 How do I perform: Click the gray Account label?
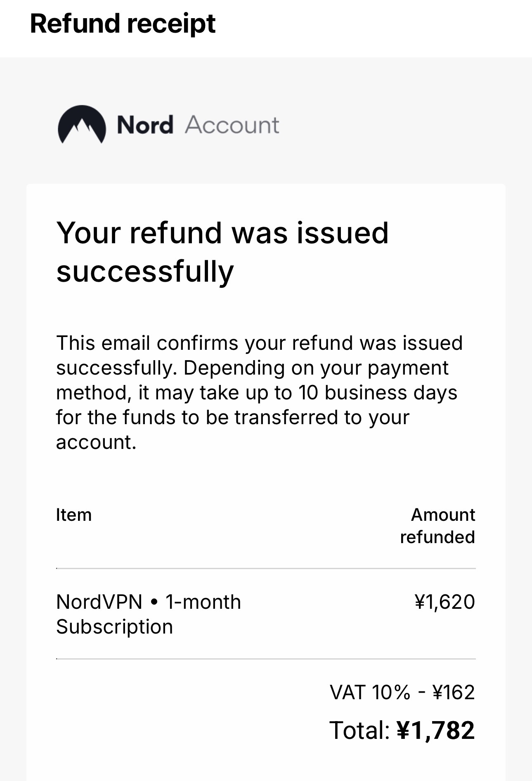pyautogui.click(x=232, y=125)
